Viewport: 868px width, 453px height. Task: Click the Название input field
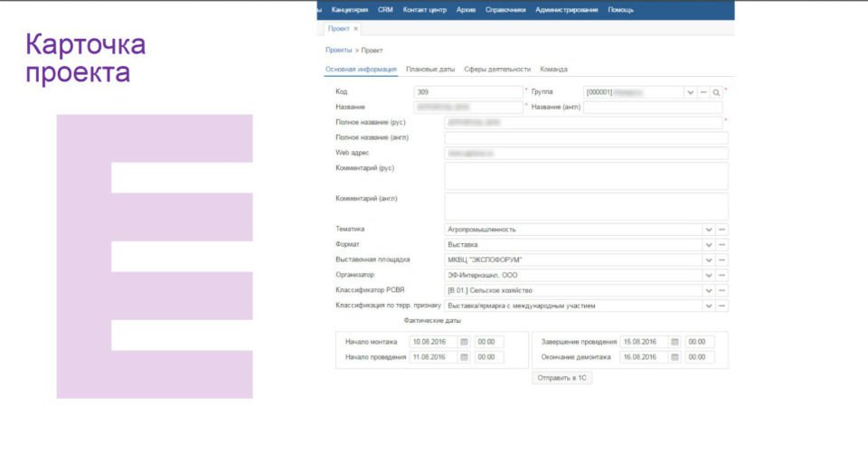coord(467,107)
